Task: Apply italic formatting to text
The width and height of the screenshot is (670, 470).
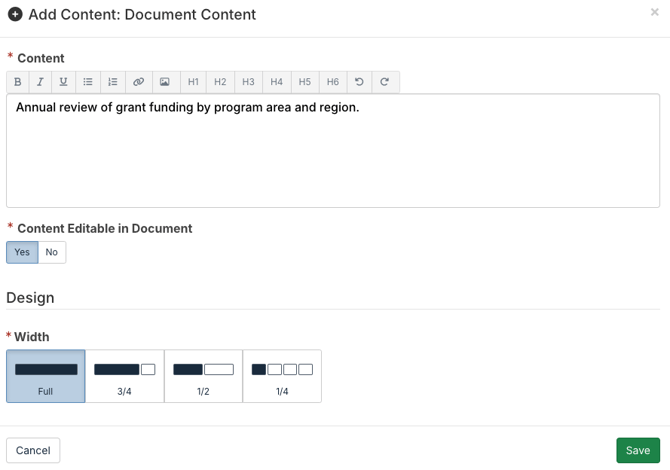Action: [x=41, y=82]
